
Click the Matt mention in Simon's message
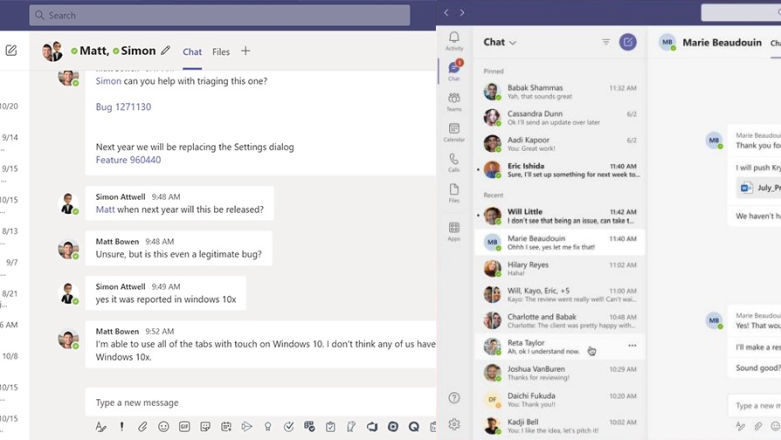(x=105, y=209)
